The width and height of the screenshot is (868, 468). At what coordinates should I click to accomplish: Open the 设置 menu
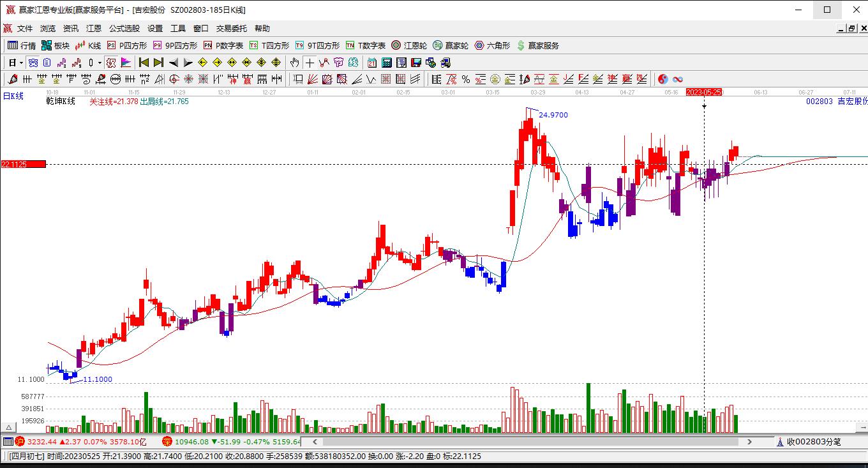point(155,29)
